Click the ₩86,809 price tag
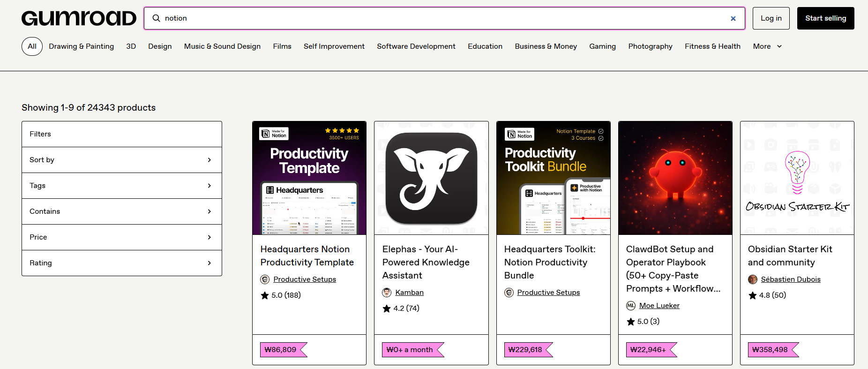 click(284, 350)
